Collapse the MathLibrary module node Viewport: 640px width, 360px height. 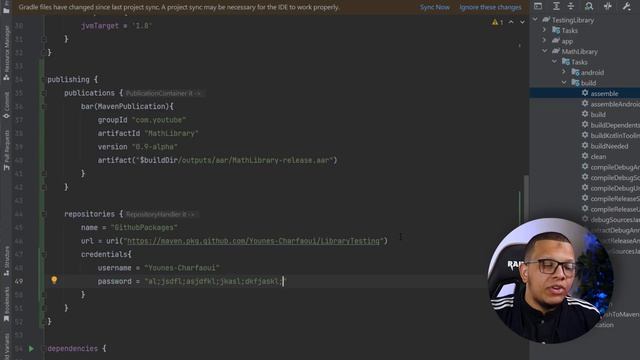545,51
